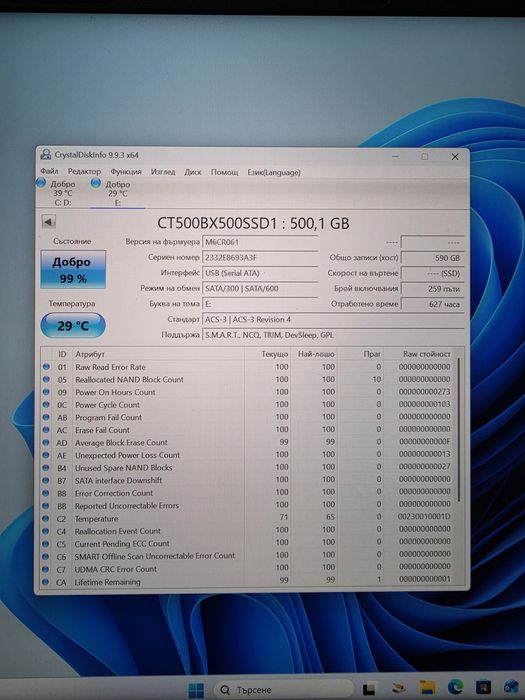Select the UDMA CRC Error Count row
The image size is (525, 700).
point(248,569)
